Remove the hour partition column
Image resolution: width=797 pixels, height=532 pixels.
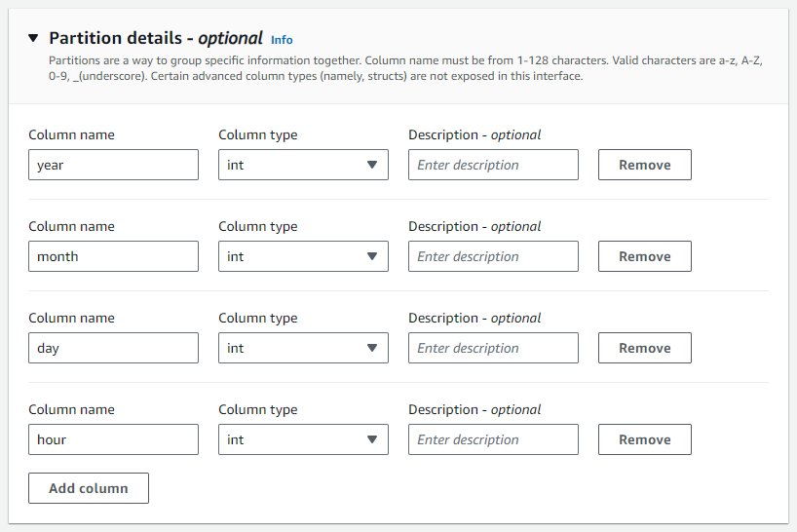click(x=644, y=439)
